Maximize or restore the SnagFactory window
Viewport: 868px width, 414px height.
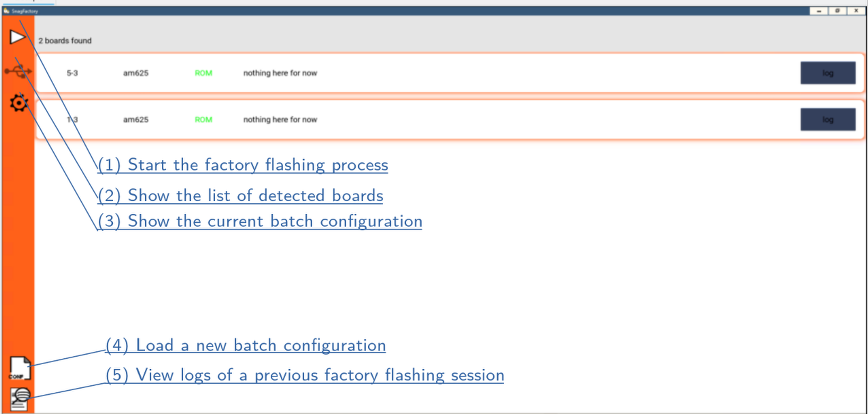837,11
